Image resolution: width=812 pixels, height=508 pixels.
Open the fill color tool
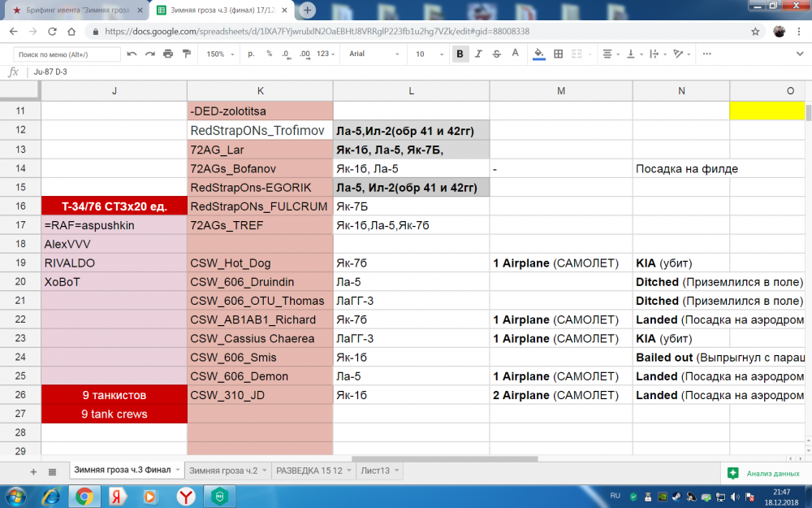(x=538, y=54)
